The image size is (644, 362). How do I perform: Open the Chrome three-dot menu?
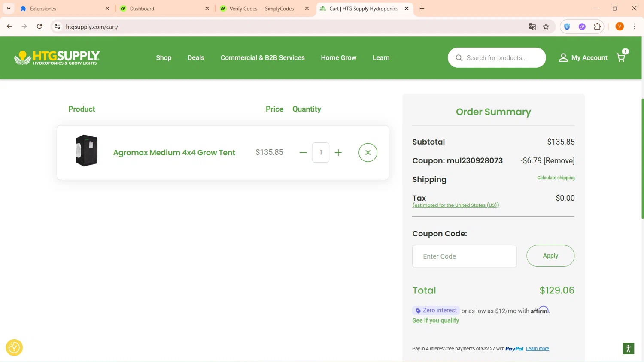(x=635, y=27)
